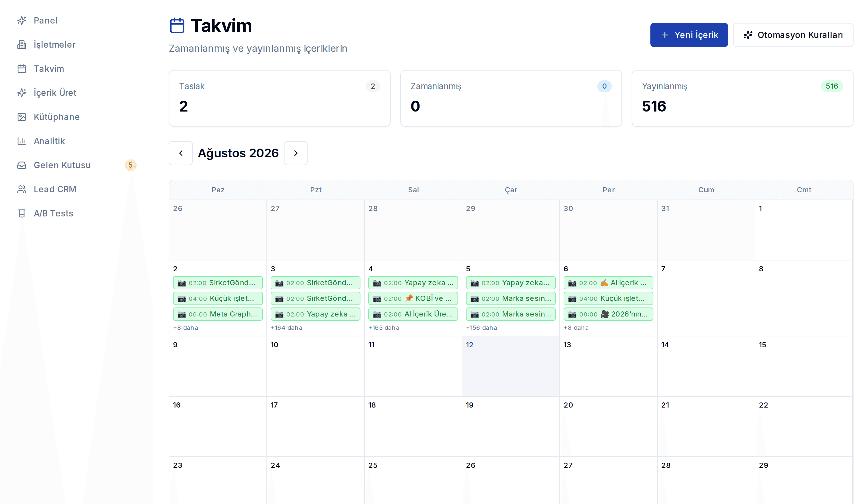Image resolution: width=868 pixels, height=504 pixels.
Task: Click the Yeni İçerik button
Action: pos(689,35)
